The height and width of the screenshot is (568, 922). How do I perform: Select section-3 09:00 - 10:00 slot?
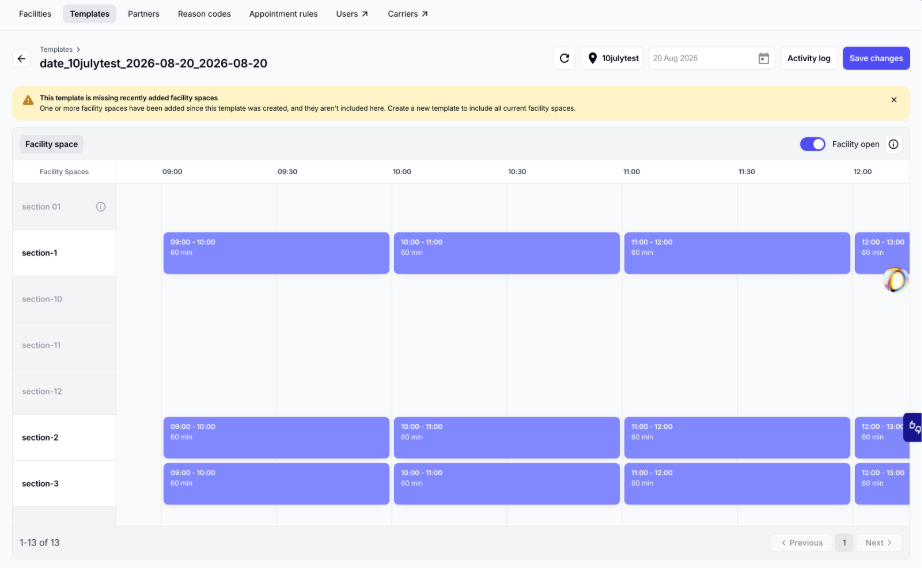click(276, 484)
